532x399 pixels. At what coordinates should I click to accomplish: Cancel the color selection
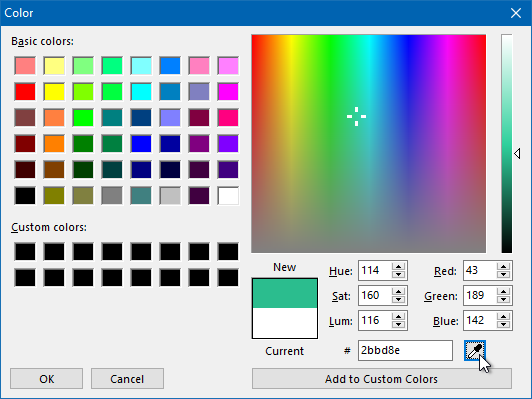pos(127,379)
